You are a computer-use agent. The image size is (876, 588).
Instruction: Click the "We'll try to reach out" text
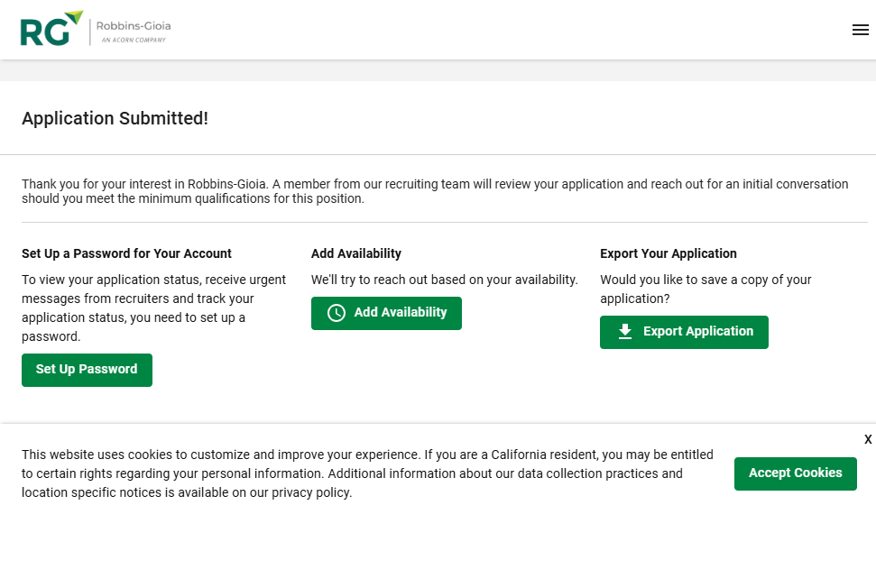[444, 280]
